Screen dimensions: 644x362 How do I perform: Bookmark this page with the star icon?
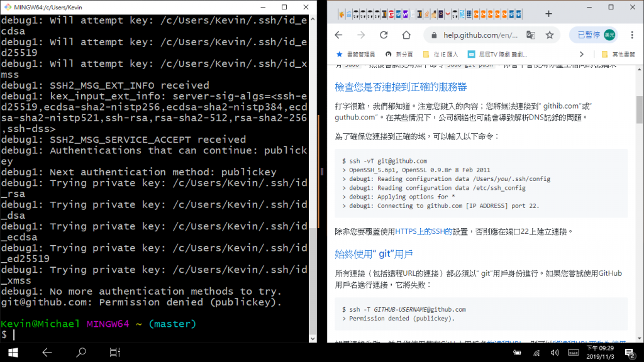point(550,35)
